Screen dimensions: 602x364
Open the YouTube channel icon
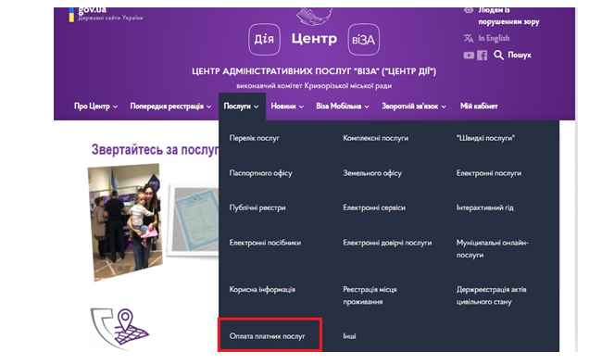(x=469, y=56)
